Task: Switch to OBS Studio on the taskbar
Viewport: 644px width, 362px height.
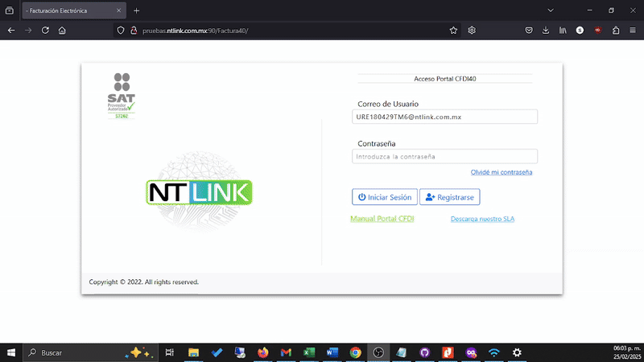Action: point(378,352)
